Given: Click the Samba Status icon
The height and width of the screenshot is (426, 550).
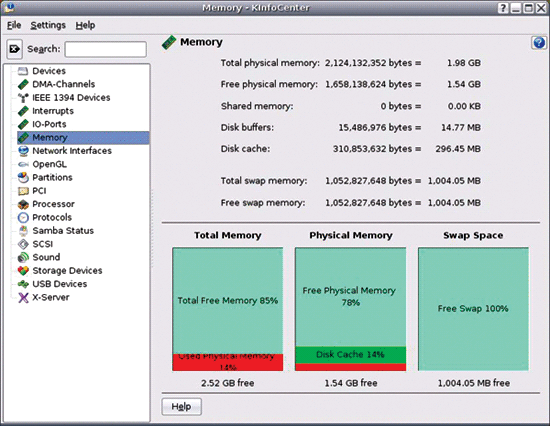Looking at the screenshot, I should tap(23, 231).
